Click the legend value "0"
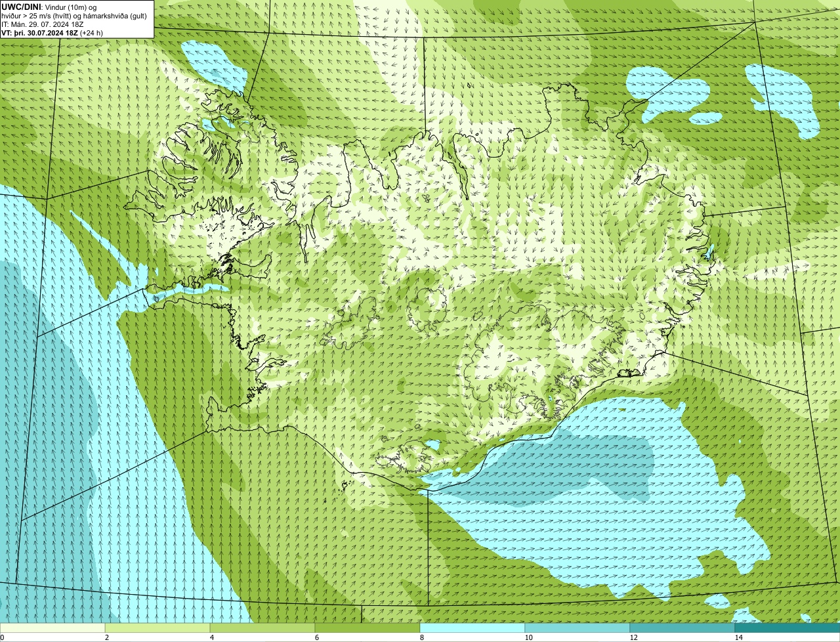The image size is (840, 642). (x=2, y=637)
